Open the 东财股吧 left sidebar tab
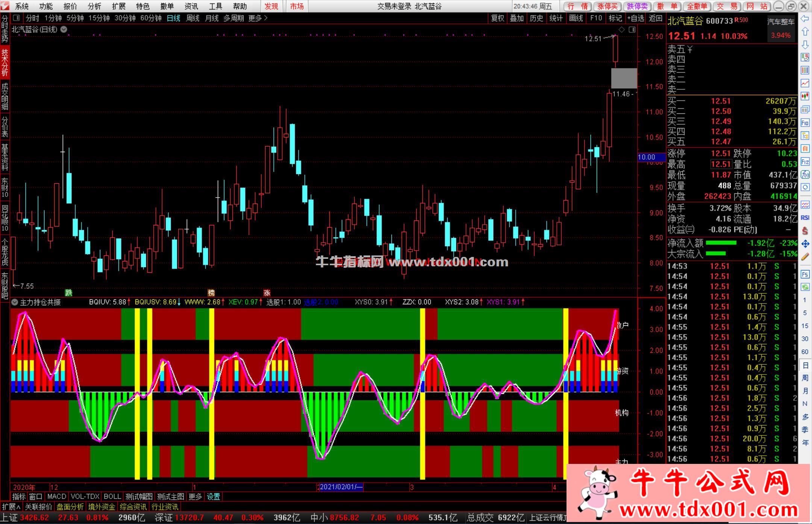The height and width of the screenshot is (524, 812). [x=5, y=286]
